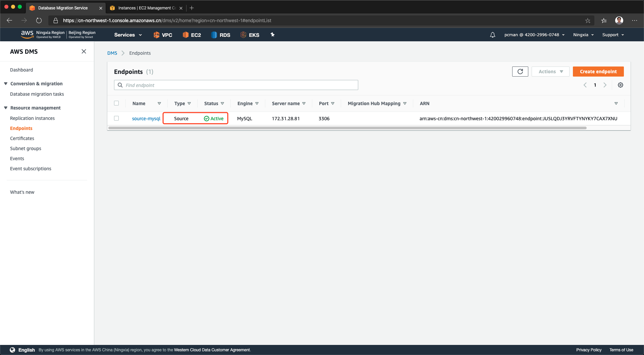Open the RDS service shortcut
Screen dimensions: 644x355
click(x=221, y=35)
